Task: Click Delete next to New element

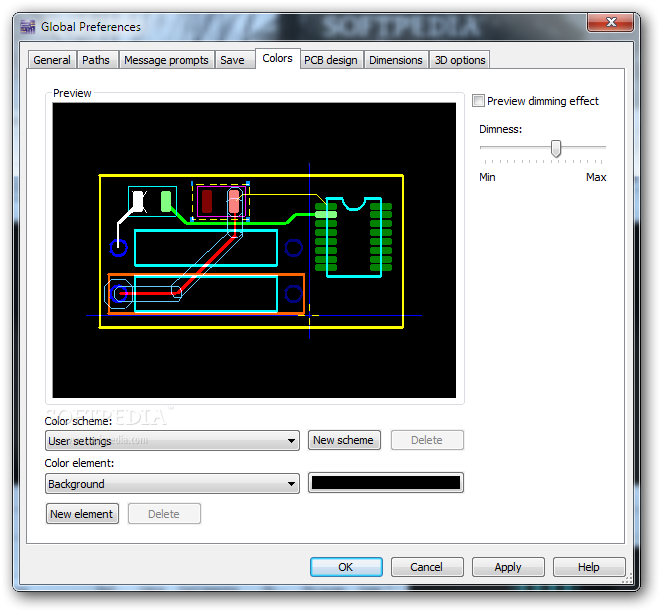Action: 164,514
